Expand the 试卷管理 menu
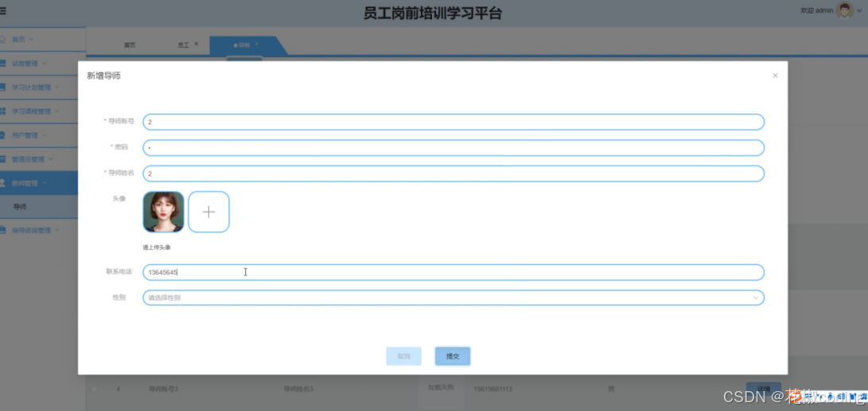The width and height of the screenshot is (868, 411). tap(45, 64)
